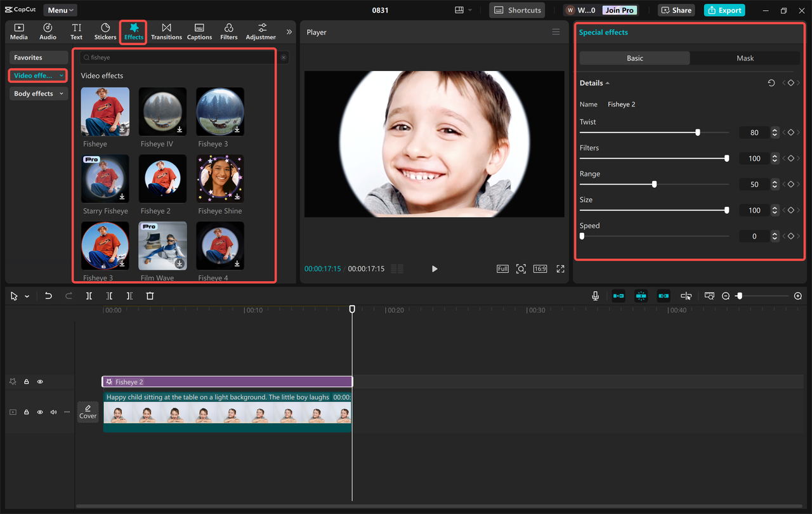Open the Audio tab
The image size is (812, 514).
point(48,32)
